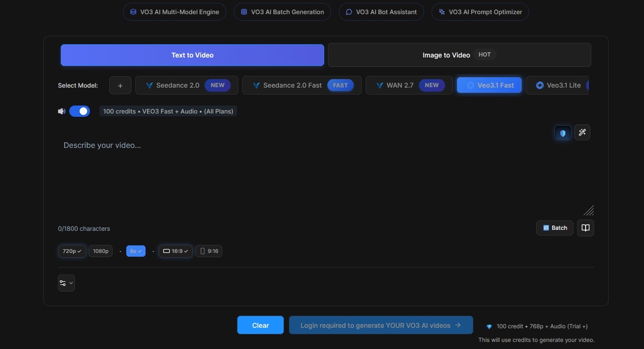Select 720p resolution

72,251
